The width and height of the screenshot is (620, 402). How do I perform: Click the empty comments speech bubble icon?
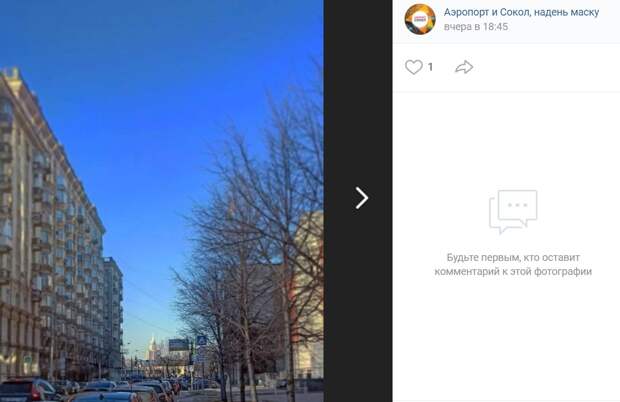[513, 211]
